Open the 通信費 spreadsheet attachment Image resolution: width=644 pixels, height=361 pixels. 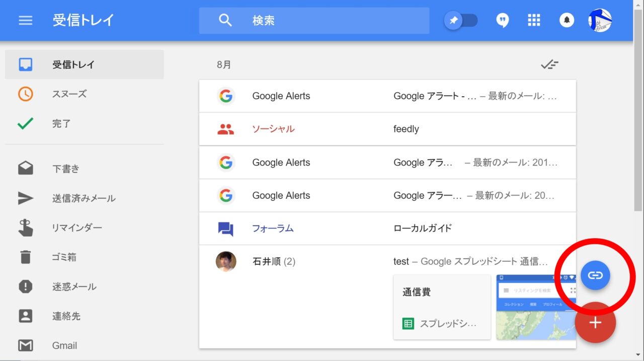point(441,307)
